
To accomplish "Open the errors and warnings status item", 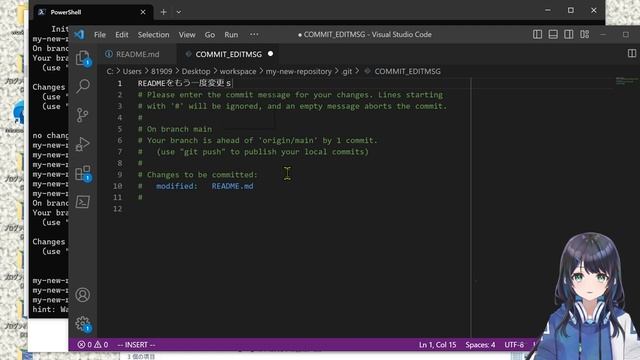I will (x=93, y=345).
